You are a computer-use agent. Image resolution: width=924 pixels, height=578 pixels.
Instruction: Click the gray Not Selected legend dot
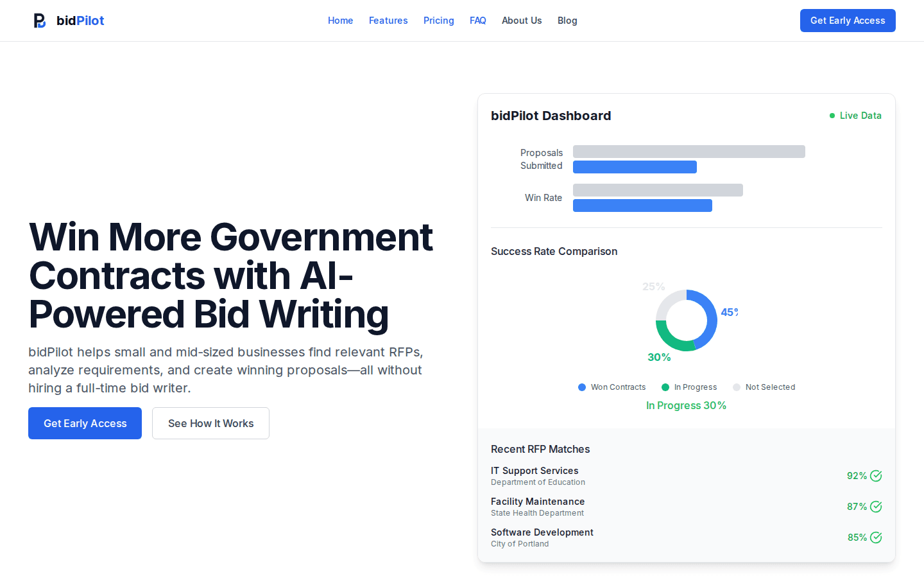[737, 387]
